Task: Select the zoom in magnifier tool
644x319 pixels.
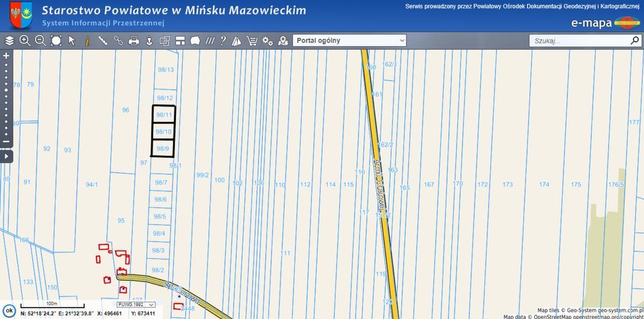Action: coord(24,41)
